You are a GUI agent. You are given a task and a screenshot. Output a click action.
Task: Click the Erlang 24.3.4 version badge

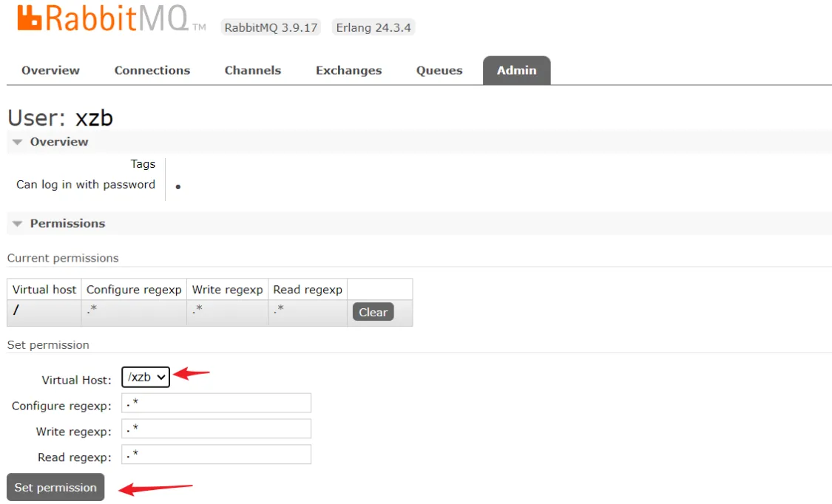click(373, 27)
